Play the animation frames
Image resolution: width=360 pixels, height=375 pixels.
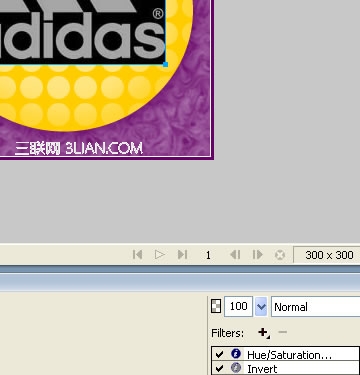point(160,255)
